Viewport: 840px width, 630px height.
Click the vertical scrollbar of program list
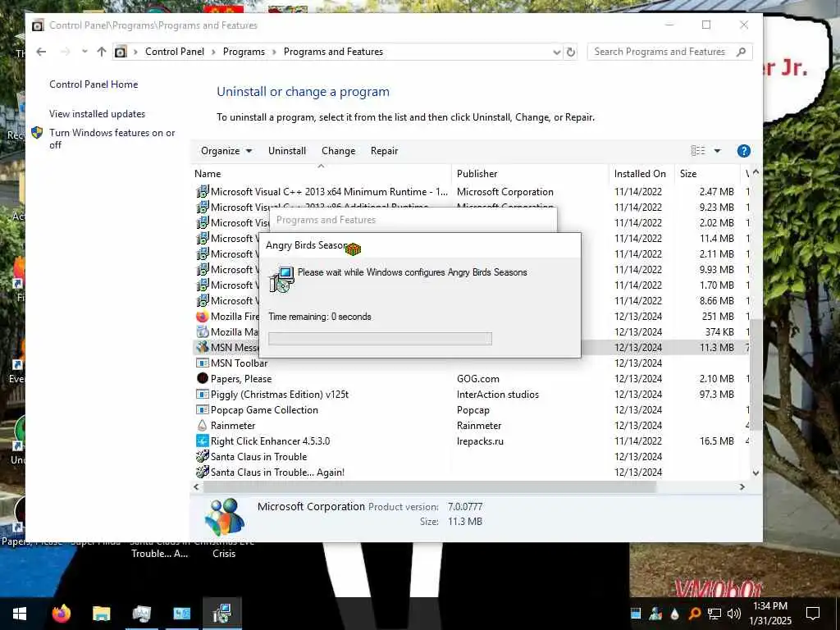point(756,374)
